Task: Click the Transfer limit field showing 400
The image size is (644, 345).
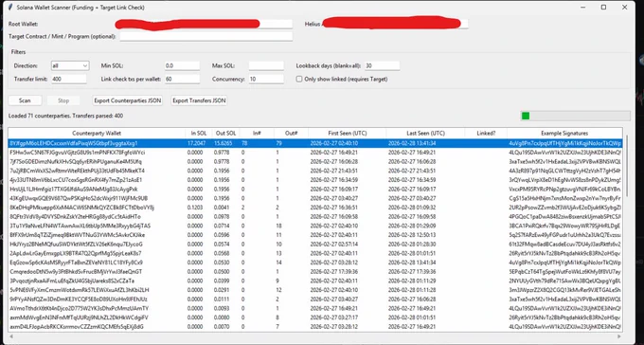Action: (x=69, y=79)
